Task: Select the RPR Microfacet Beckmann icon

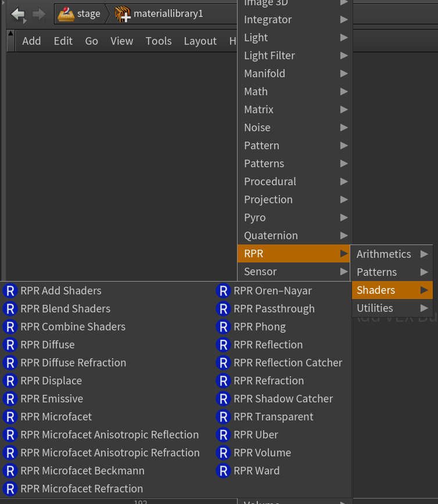Action: pos(10,470)
